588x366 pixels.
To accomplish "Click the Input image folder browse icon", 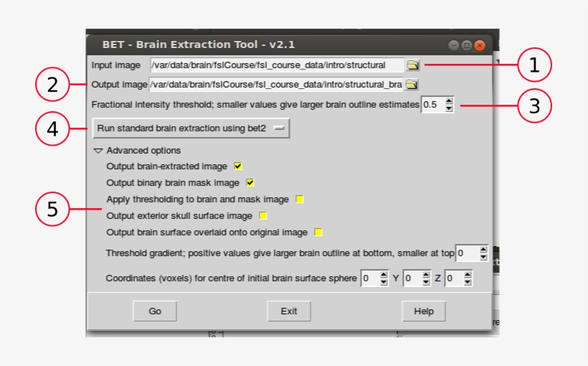I will pyautogui.click(x=412, y=65).
